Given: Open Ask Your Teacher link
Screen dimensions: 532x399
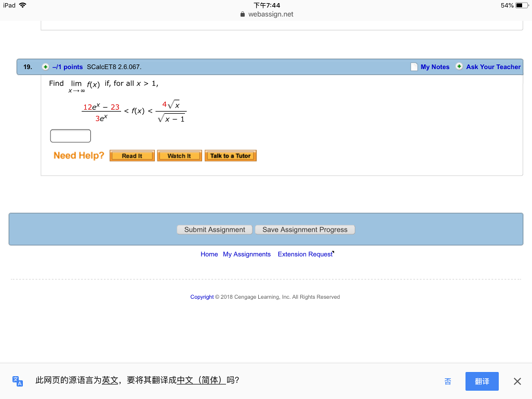Looking at the screenshot, I should click(x=494, y=67).
